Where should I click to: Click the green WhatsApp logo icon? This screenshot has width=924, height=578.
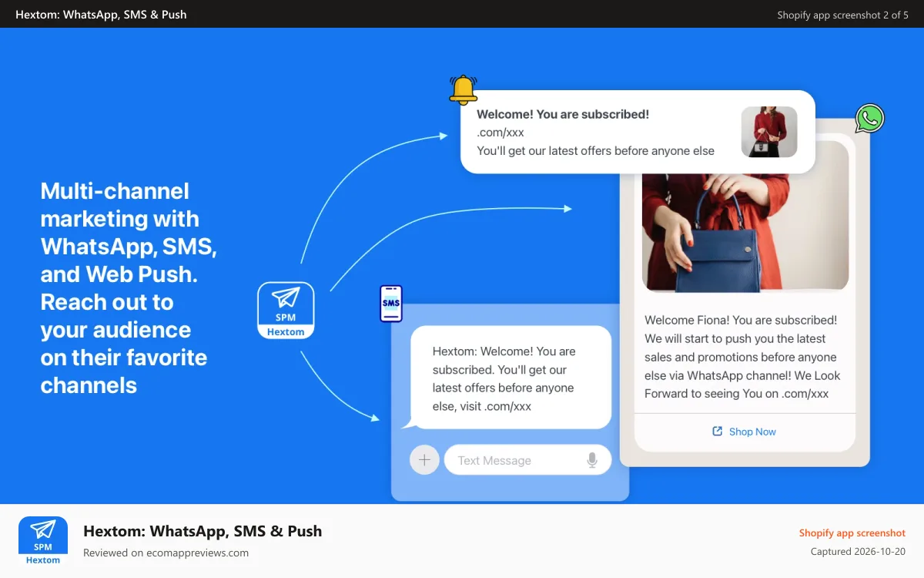coord(870,119)
